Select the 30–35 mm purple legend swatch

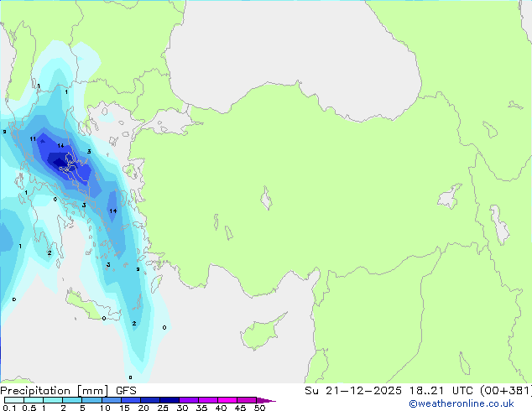(x=188, y=400)
